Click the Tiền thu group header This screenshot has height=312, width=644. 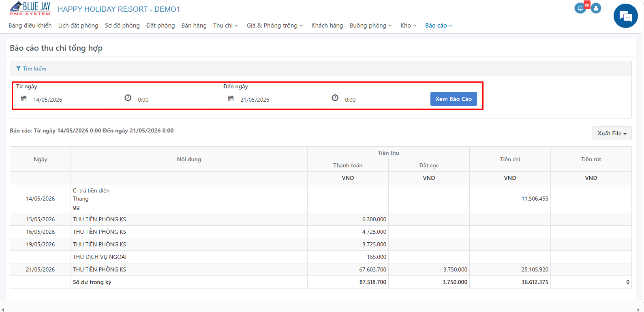point(388,153)
